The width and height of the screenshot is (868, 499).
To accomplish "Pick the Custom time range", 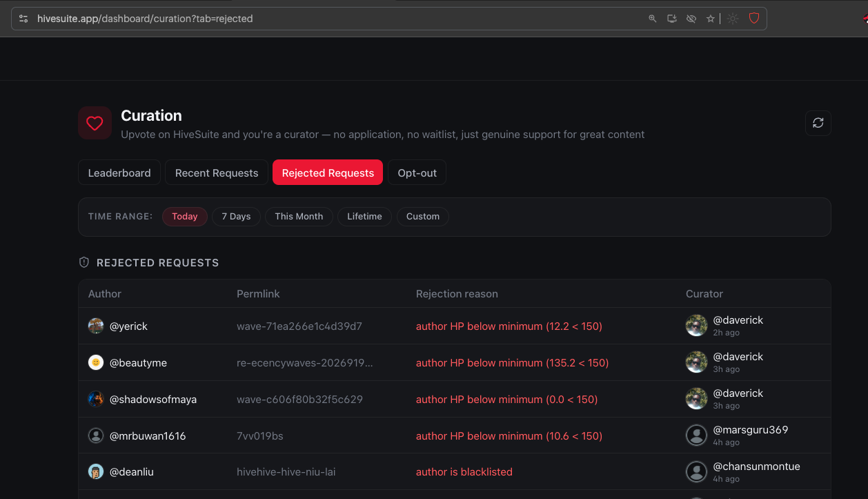I will click(423, 216).
